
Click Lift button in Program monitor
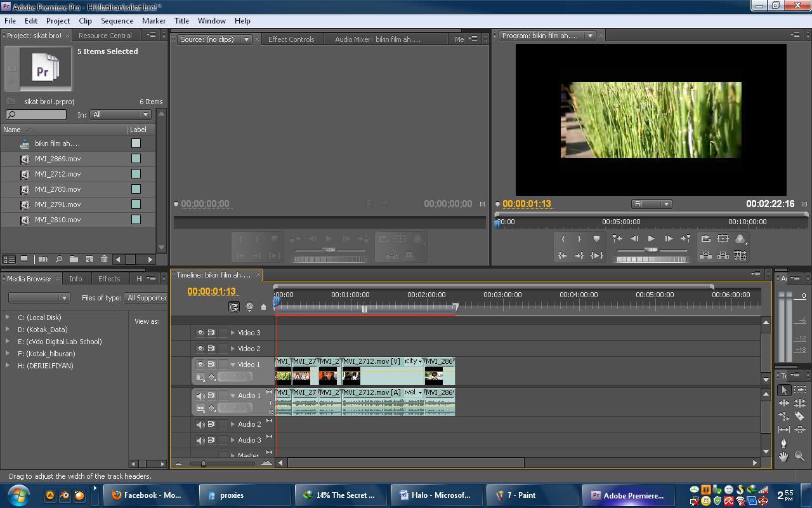click(x=705, y=255)
